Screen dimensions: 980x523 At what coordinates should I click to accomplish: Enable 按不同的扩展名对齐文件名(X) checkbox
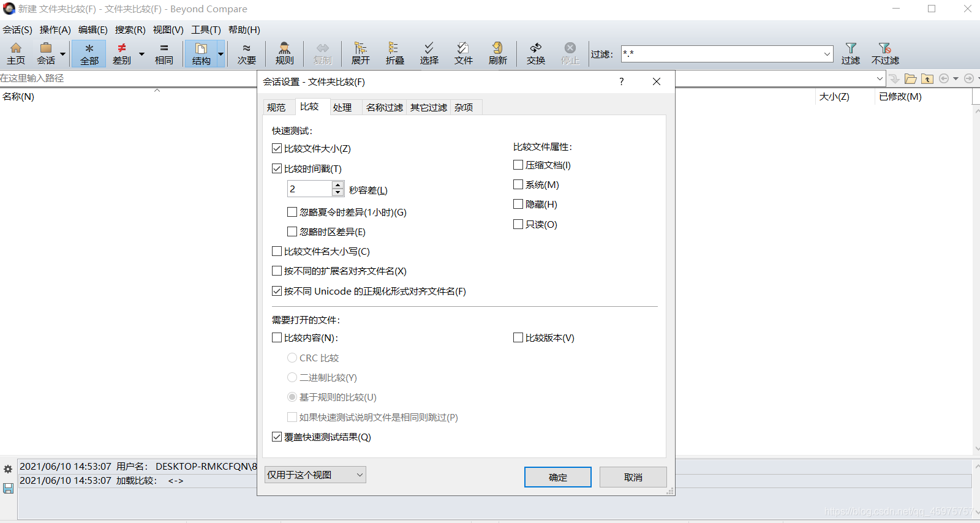point(277,271)
